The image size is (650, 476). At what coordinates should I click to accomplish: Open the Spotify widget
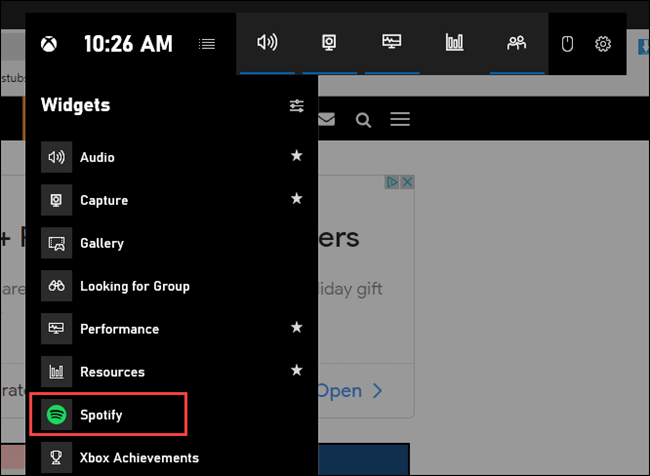(101, 414)
